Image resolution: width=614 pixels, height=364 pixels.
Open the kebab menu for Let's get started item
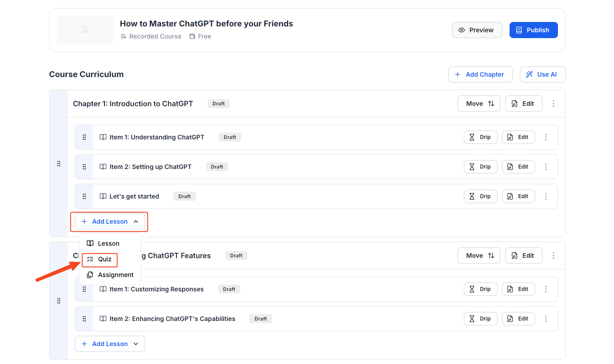[x=546, y=196]
